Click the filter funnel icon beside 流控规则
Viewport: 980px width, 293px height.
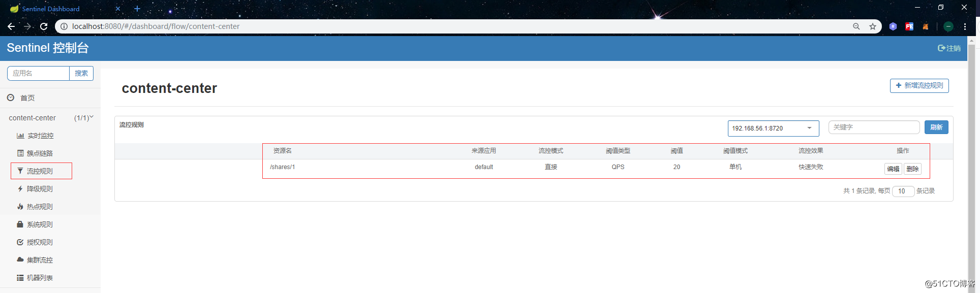pos(20,171)
